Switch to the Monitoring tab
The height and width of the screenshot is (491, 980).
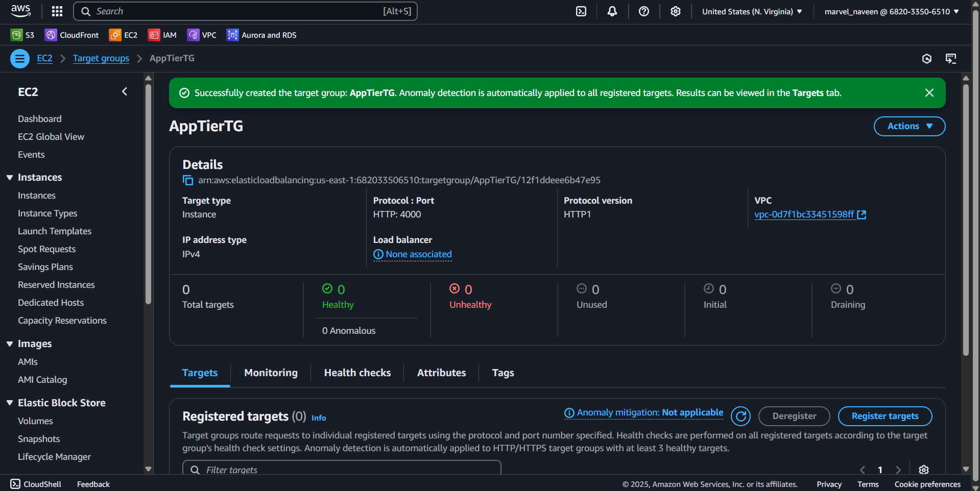coord(271,373)
